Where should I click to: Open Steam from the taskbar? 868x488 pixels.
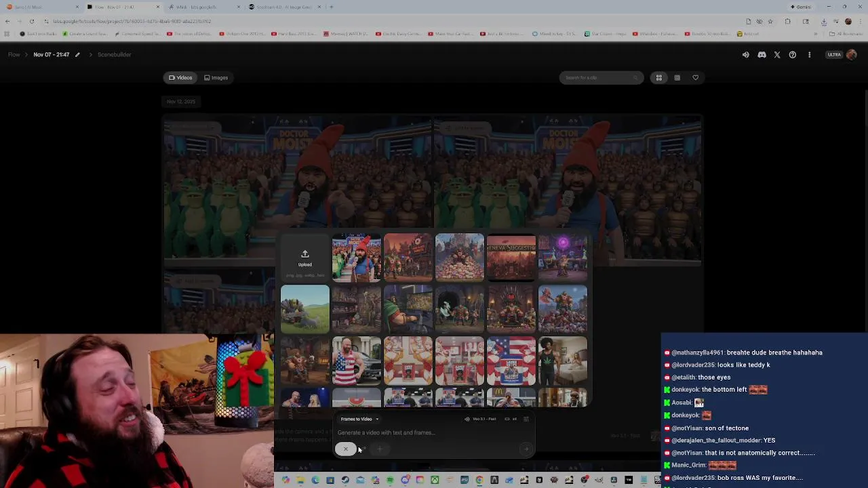345,481
